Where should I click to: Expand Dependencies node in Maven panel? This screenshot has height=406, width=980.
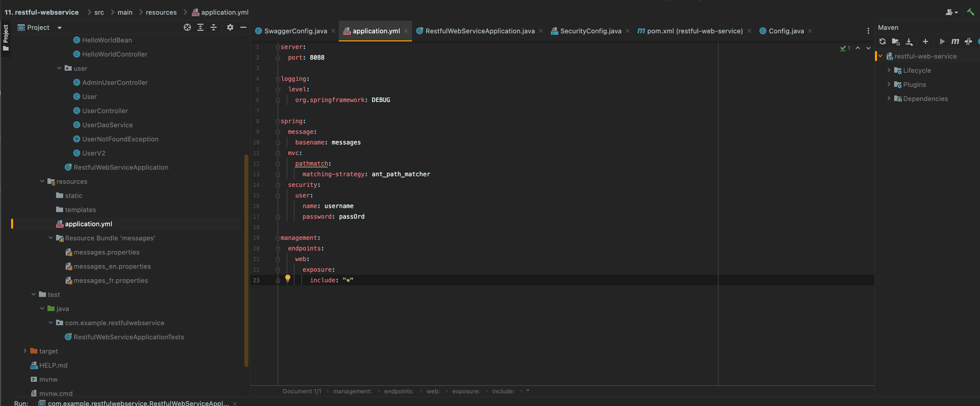click(x=889, y=98)
